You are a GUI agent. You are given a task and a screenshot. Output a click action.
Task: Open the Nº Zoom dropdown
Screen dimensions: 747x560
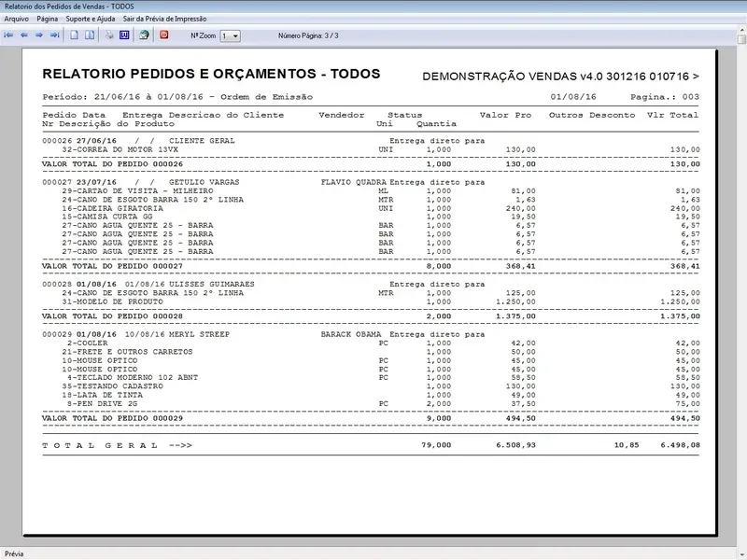pos(231,35)
